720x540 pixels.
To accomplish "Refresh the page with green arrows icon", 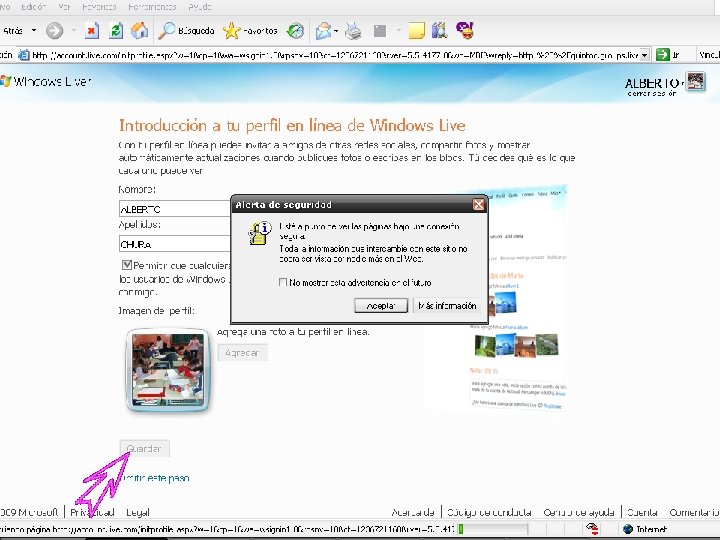I will pyautogui.click(x=116, y=31).
